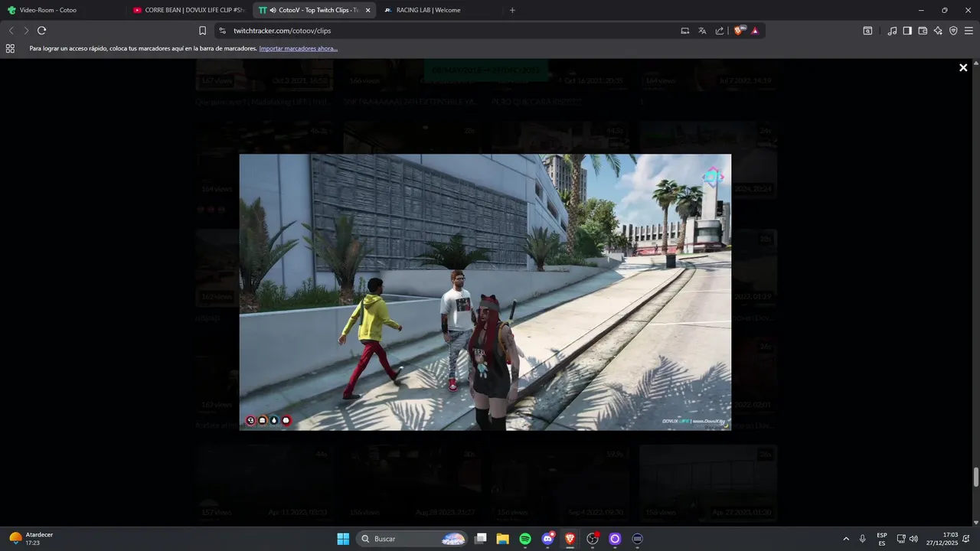This screenshot has width=980, height=551.
Task: Mute audio on CotooV tab speaker icon
Action: pyautogui.click(x=273, y=10)
